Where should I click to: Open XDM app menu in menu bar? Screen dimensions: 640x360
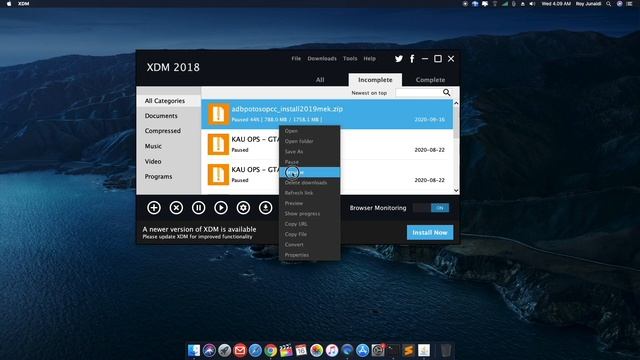[24, 4]
